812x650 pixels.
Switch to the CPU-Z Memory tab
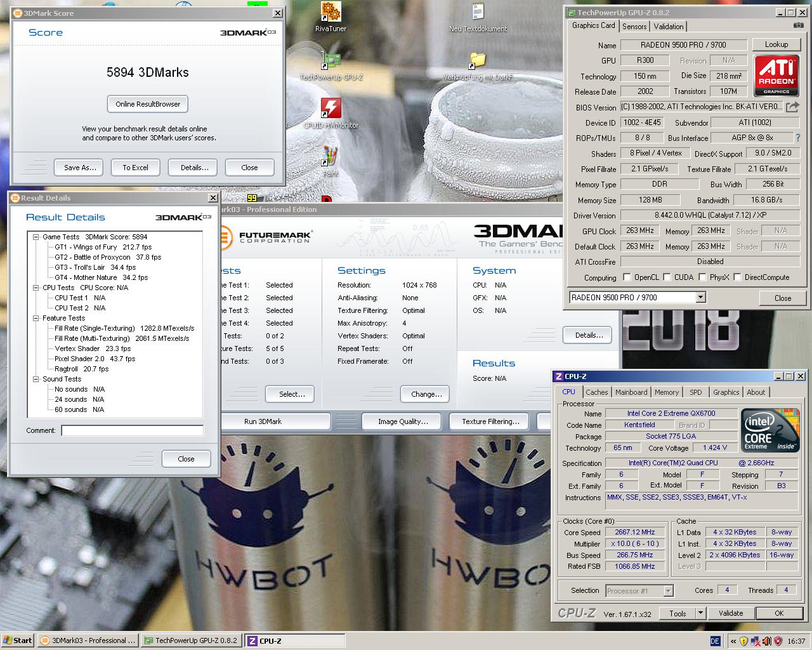point(667,392)
